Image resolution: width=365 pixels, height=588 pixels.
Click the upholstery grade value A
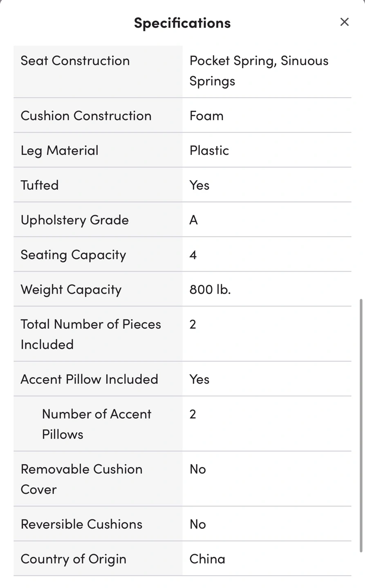pyautogui.click(x=193, y=220)
